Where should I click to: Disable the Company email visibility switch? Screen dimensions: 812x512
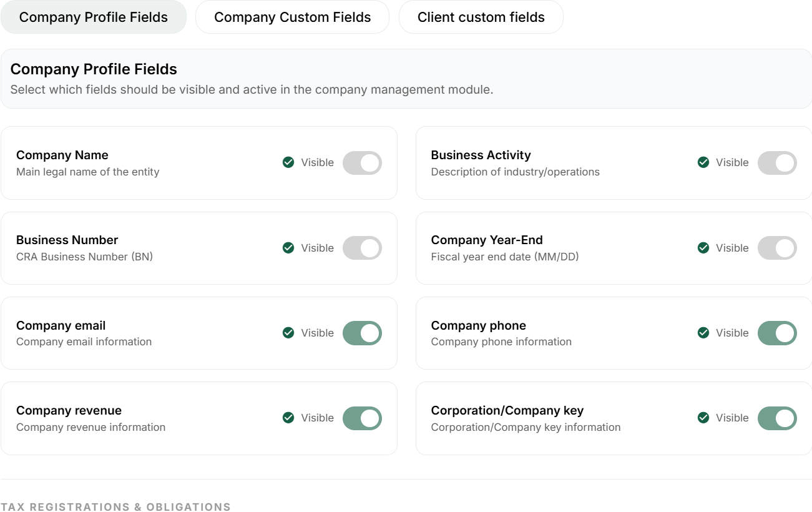pyautogui.click(x=362, y=333)
